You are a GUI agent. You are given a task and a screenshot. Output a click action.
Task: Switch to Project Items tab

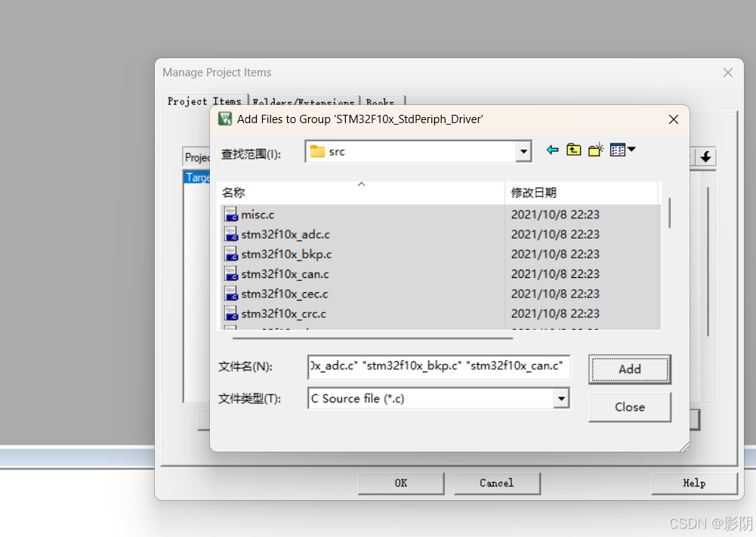point(205,101)
